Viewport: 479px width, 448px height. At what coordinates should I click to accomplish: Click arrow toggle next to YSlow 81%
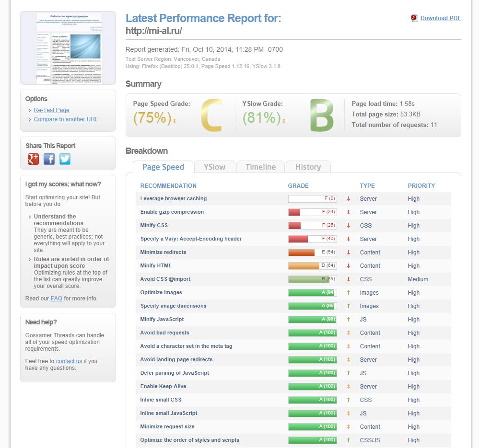[x=284, y=121]
